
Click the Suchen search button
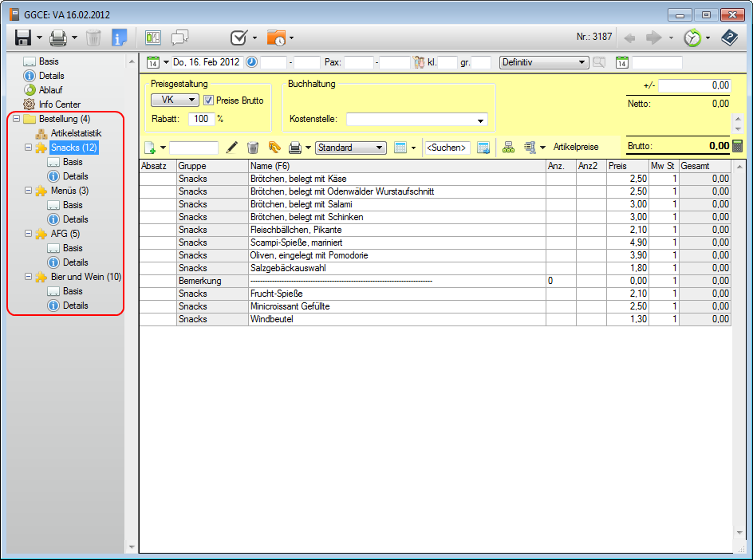tap(447, 148)
